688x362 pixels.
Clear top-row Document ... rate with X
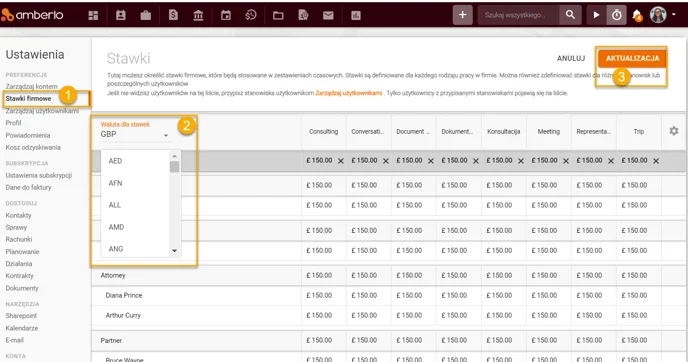tap(431, 161)
